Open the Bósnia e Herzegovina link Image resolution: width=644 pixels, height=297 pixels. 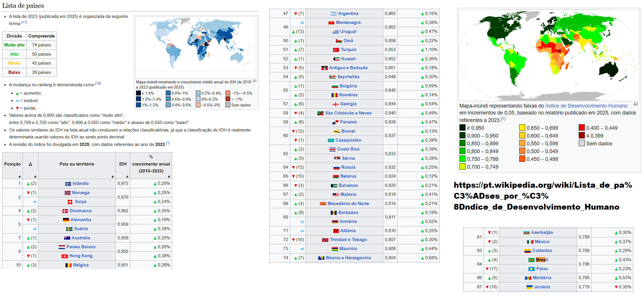pos(348,258)
